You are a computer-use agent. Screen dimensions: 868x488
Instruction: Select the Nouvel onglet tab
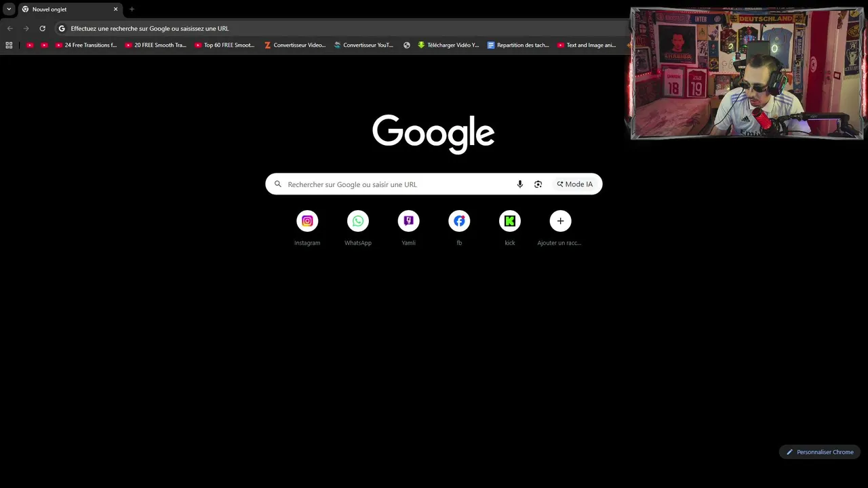point(69,9)
